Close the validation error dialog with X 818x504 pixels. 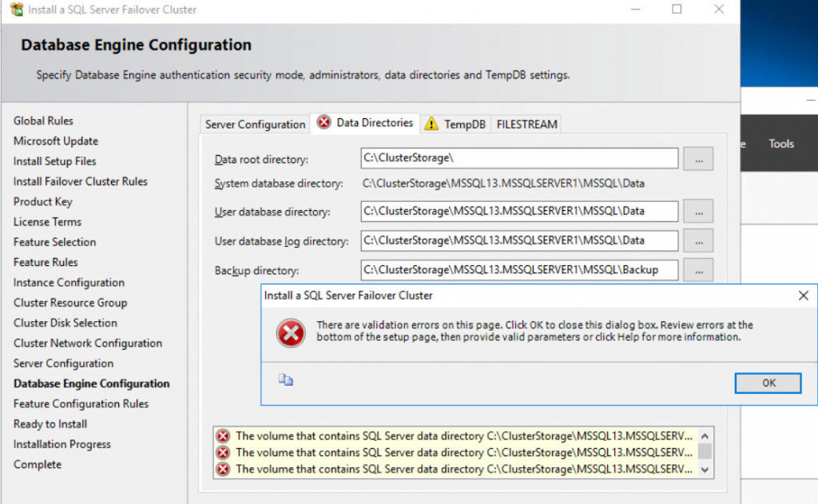point(804,296)
